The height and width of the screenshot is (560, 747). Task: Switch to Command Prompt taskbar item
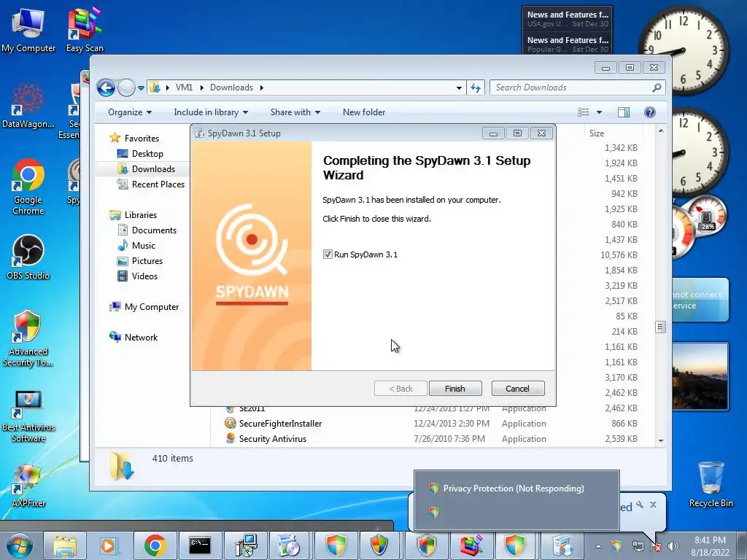pyautogui.click(x=200, y=545)
